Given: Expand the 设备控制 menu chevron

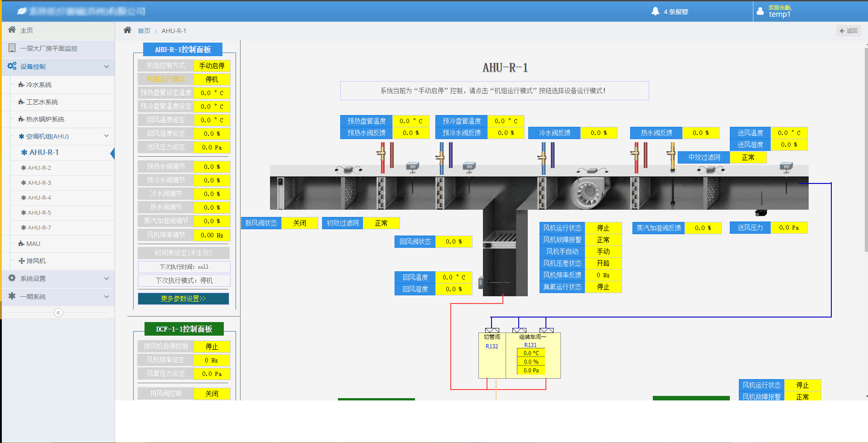Looking at the screenshot, I should [106, 67].
